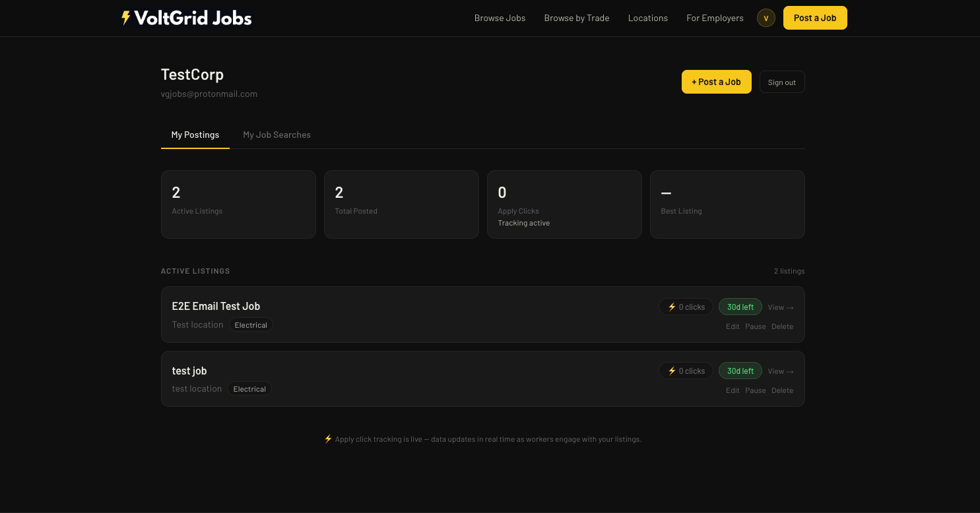Go to Locations in the navigation
The image size is (980, 513).
(x=648, y=18)
